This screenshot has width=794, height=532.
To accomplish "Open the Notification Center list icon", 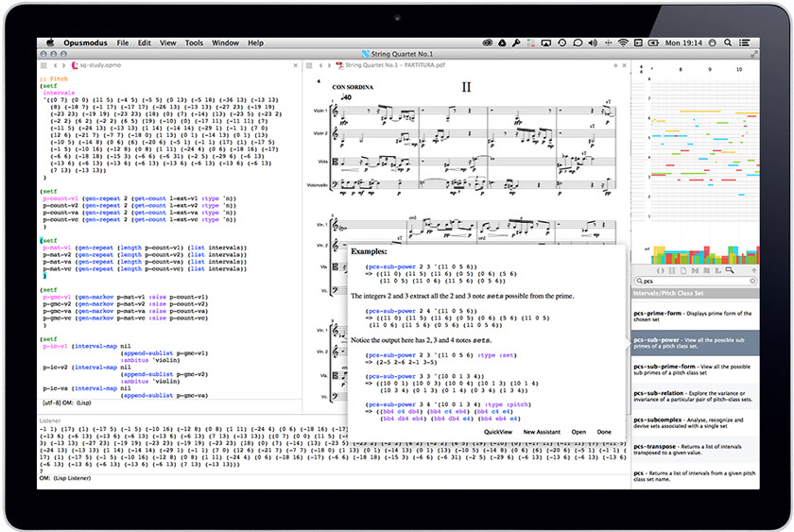I will tap(744, 43).
